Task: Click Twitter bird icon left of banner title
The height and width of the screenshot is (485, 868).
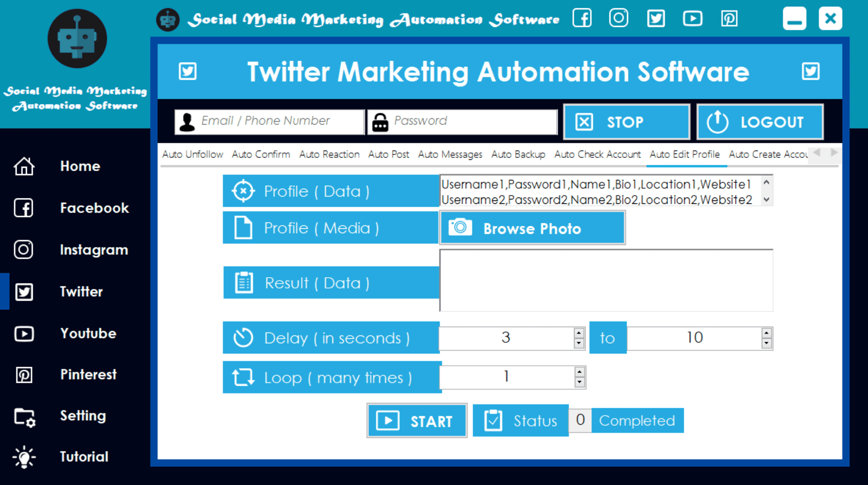Action: click(188, 71)
